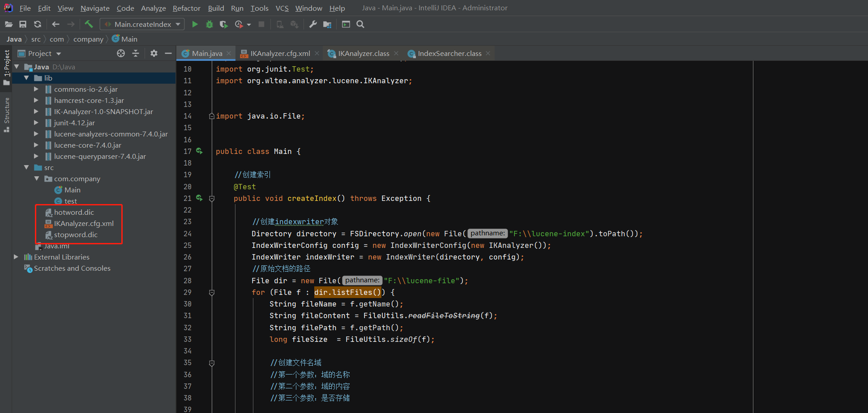868x413 pixels.
Task: Open Project Structure folder icon
Action: click(327, 24)
